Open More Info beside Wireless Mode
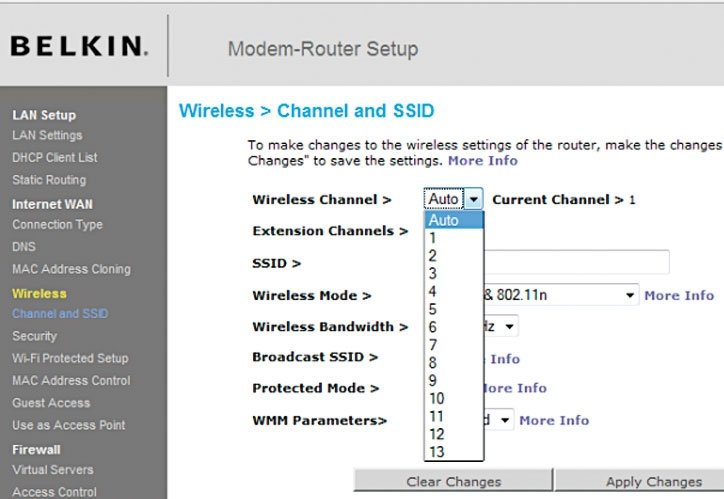This screenshot has height=499, width=724. pyautogui.click(x=679, y=295)
